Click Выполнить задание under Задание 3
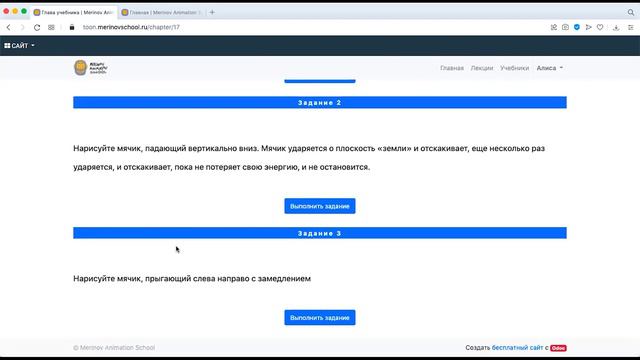This screenshot has width=640, height=360. (x=320, y=318)
